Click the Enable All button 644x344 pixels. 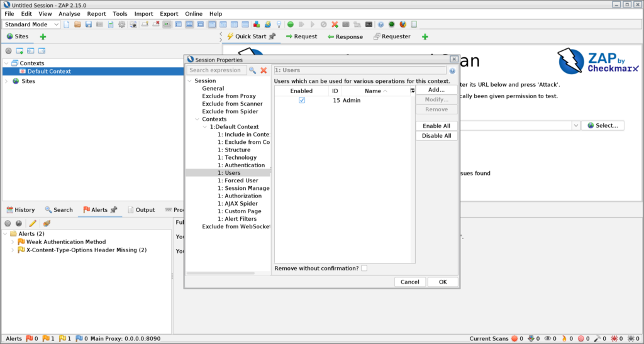pyautogui.click(x=436, y=126)
